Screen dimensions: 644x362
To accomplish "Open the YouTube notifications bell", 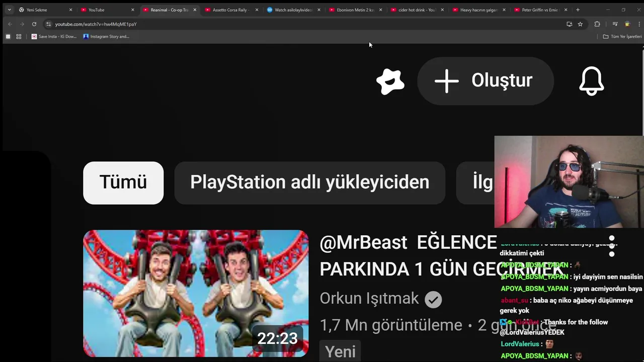I will pos(591,80).
